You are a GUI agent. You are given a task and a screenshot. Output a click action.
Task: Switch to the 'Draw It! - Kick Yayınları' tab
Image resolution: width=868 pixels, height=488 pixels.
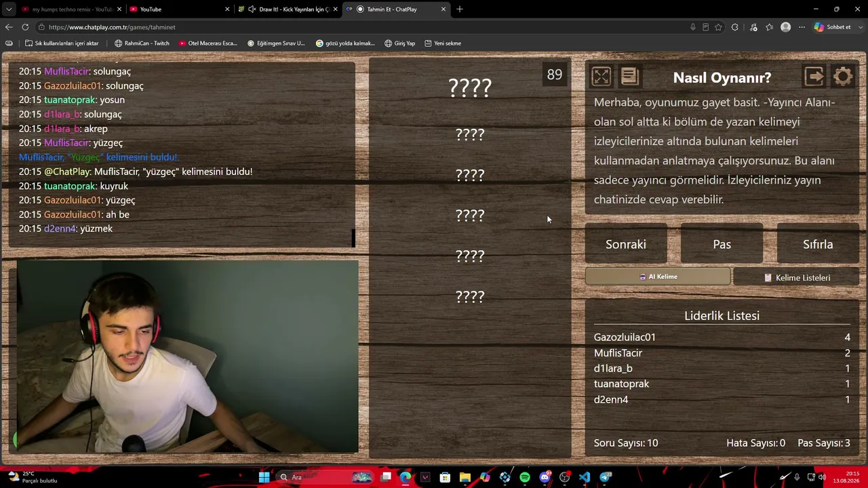point(288,9)
